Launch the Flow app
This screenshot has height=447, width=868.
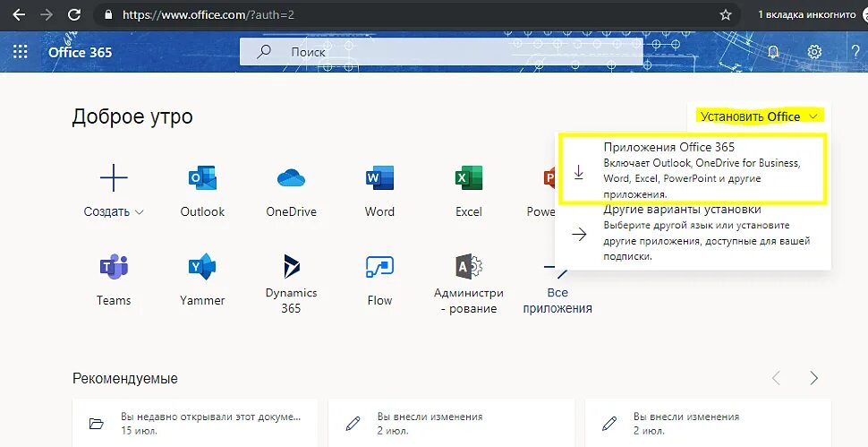tap(379, 267)
